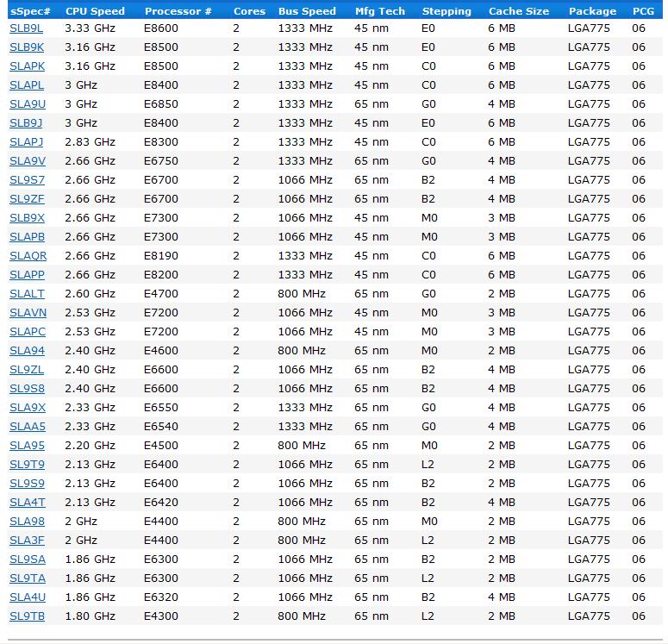The image size is (668, 644).
Task: Open the SLA9U sSpec link
Action: (x=28, y=104)
